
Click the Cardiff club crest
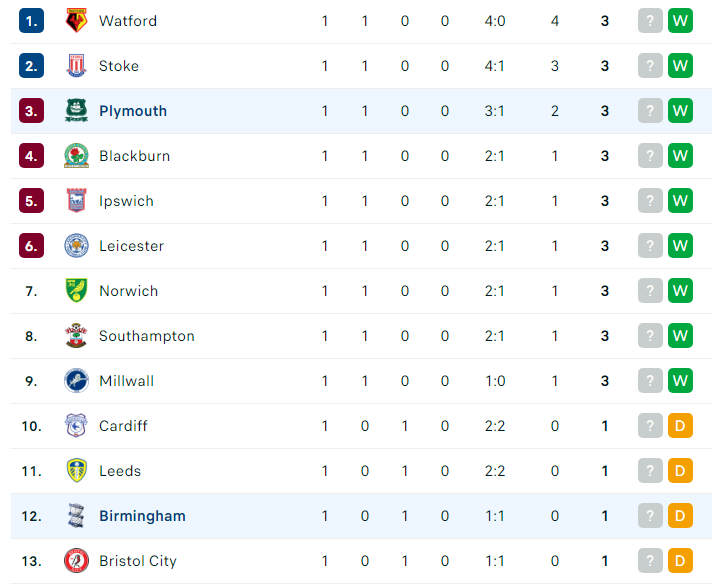pos(76,426)
